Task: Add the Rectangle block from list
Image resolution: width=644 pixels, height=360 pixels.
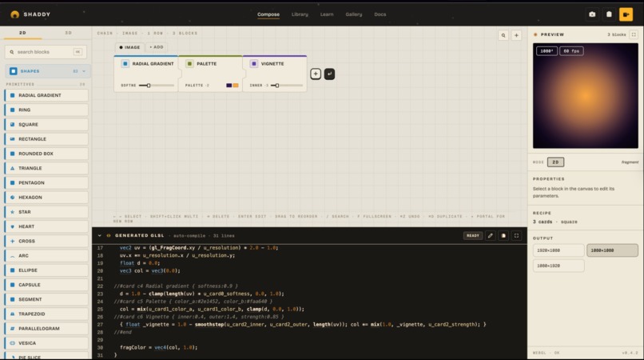Action: (46, 139)
